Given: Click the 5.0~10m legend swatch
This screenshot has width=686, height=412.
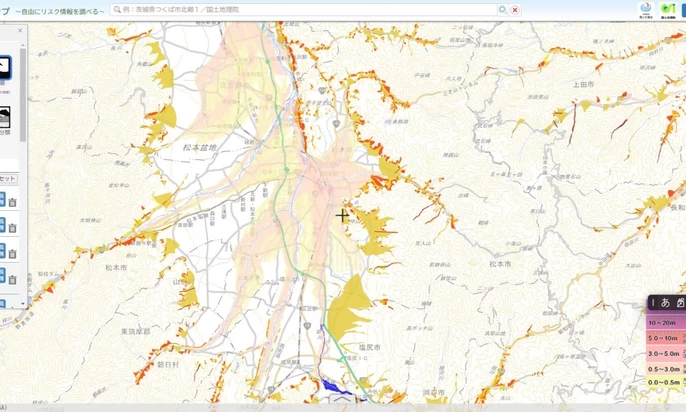Looking at the screenshot, I should click(665, 338).
